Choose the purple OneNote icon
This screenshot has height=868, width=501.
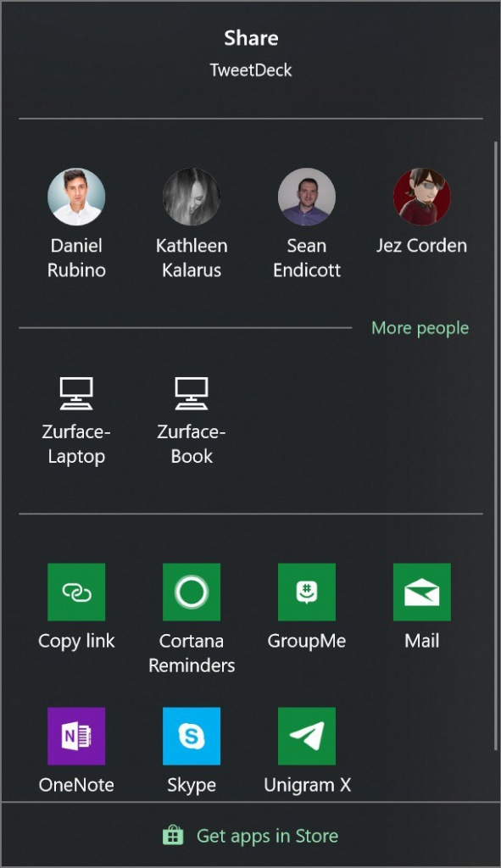coord(76,736)
